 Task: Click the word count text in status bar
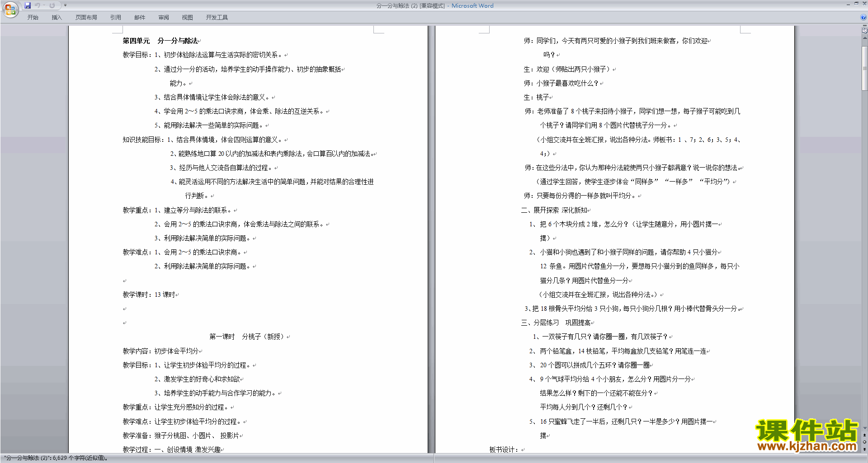(x=57, y=458)
